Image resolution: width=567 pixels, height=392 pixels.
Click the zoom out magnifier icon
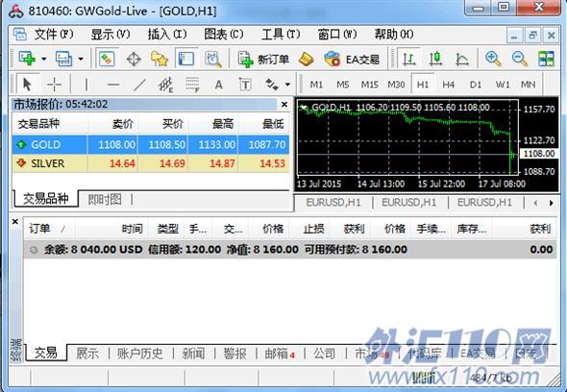pos(520,59)
